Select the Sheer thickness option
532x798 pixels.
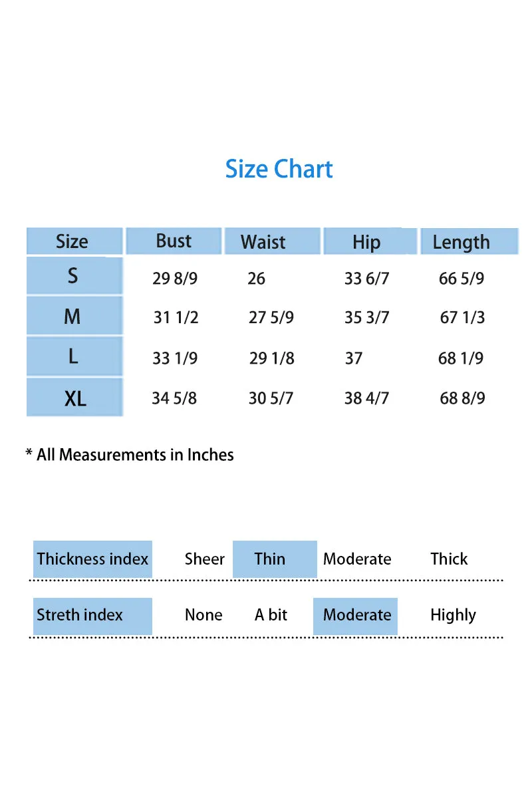pos(205,559)
